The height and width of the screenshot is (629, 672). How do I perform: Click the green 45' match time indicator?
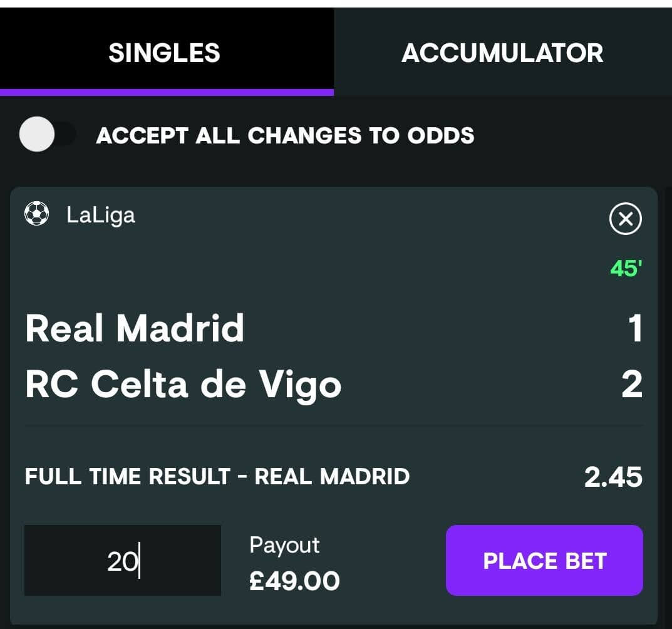(626, 269)
